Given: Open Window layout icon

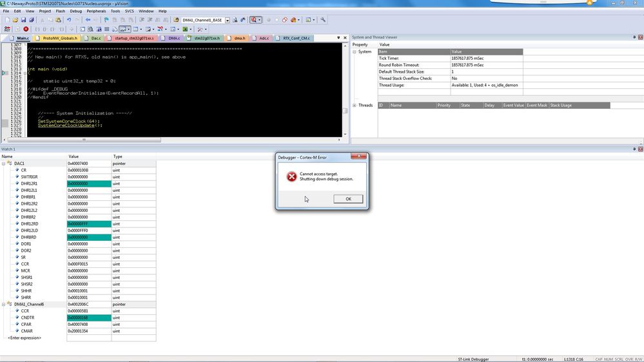Looking at the screenshot, I should click(308, 20).
